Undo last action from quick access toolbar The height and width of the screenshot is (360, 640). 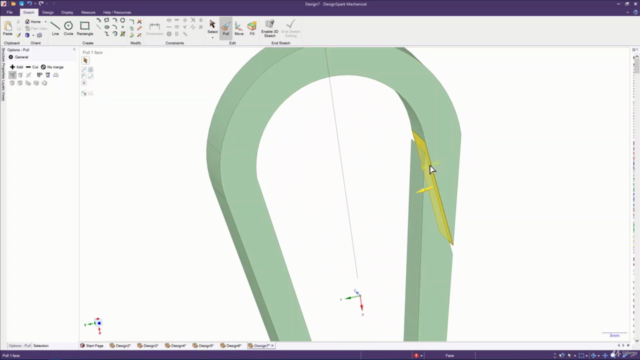click(x=29, y=4)
